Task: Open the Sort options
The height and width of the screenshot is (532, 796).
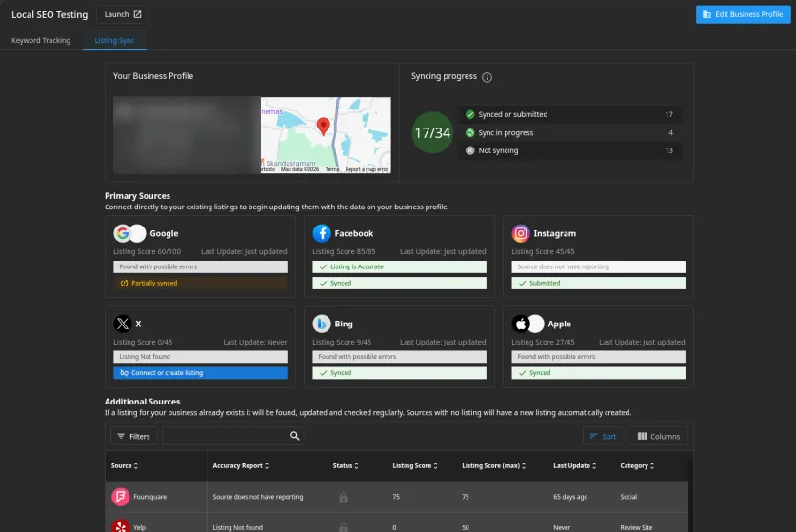Action: click(603, 436)
